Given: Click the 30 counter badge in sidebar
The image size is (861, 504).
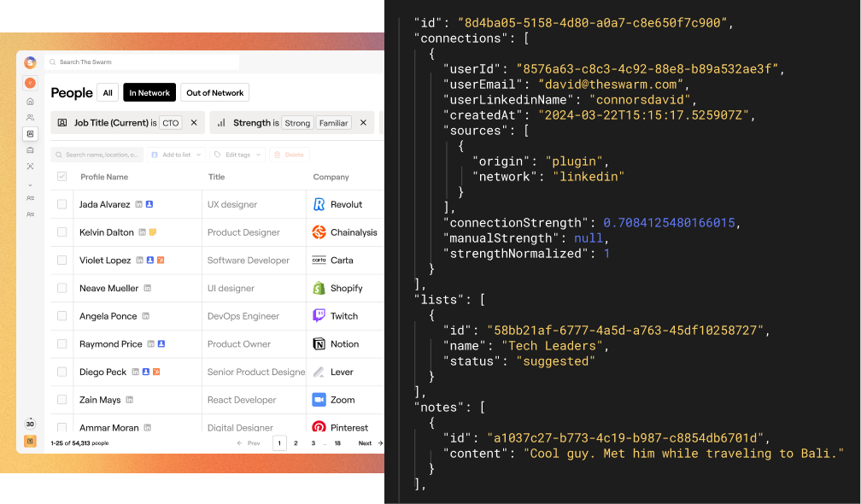Looking at the screenshot, I should tap(30, 424).
